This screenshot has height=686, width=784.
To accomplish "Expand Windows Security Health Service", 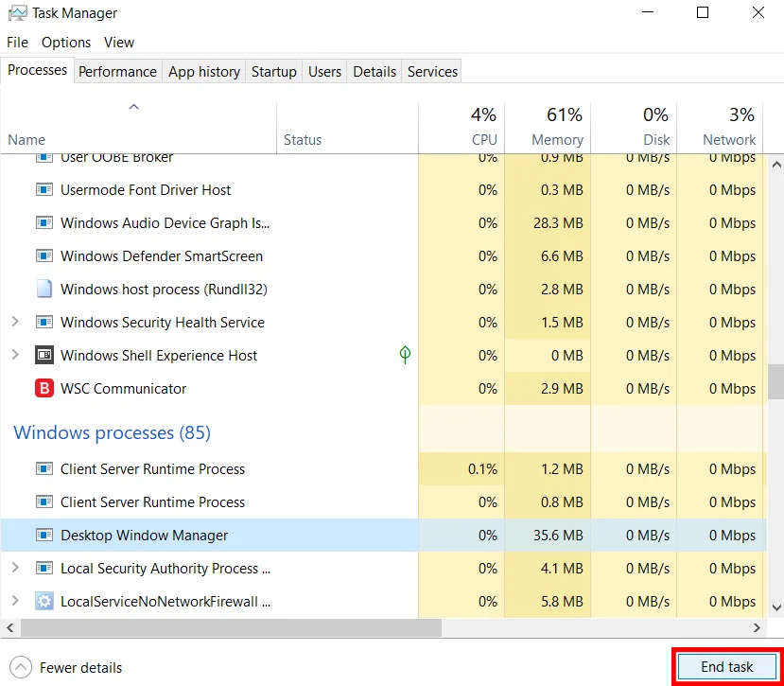I will pyautogui.click(x=13, y=322).
